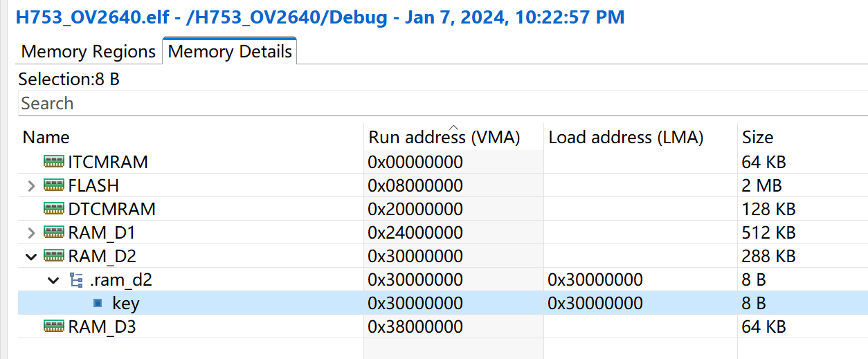This screenshot has width=868, height=359.
Task: Click the RAM_D2 memory chip icon
Action: point(53,256)
